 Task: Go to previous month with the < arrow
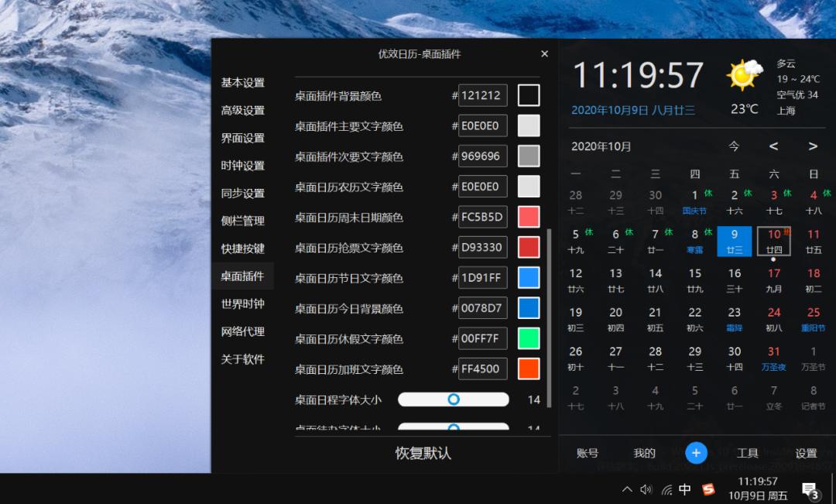(x=773, y=146)
